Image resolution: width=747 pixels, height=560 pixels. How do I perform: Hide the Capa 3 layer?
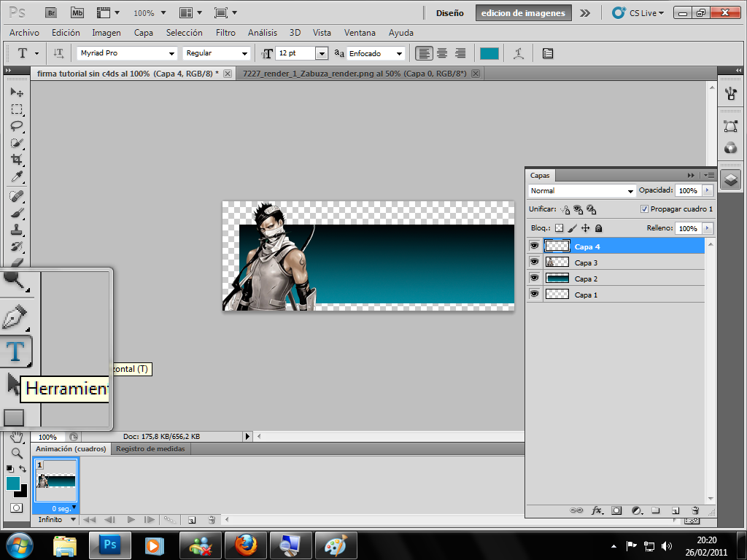[535, 262]
